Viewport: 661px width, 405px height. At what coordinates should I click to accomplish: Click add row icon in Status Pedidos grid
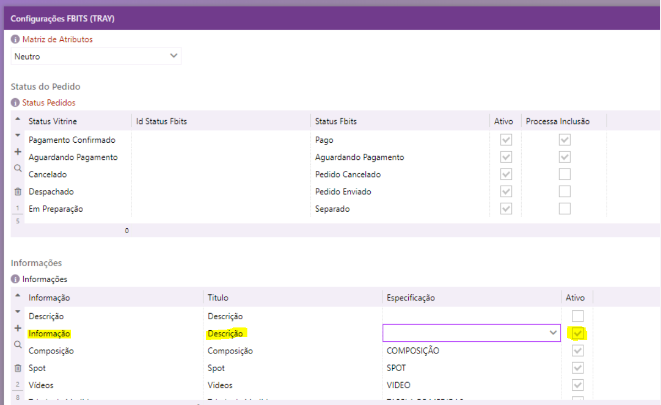(x=17, y=151)
